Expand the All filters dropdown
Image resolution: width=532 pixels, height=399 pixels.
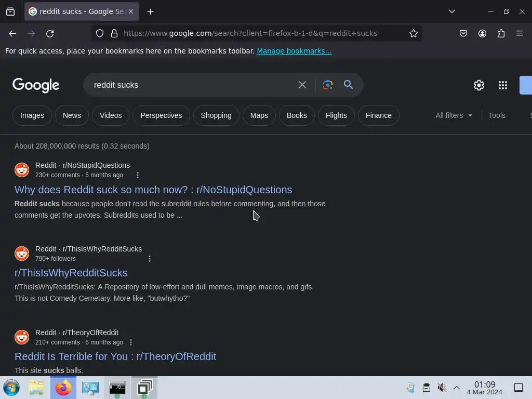[x=454, y=115]
